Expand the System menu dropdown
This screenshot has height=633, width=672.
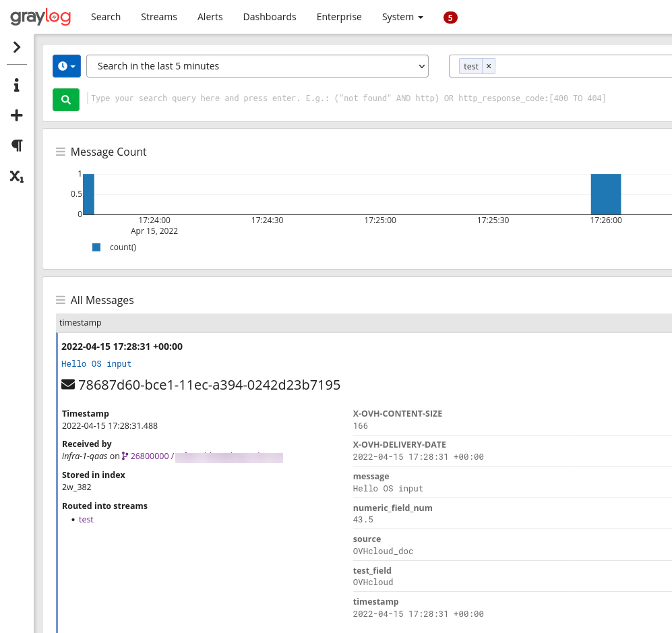pos(402,17)
